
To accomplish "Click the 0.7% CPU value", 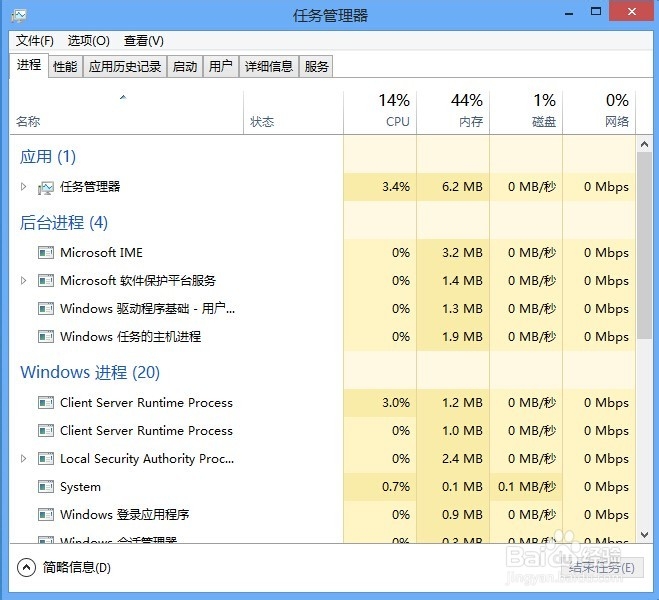I will [x=396, y=487].
